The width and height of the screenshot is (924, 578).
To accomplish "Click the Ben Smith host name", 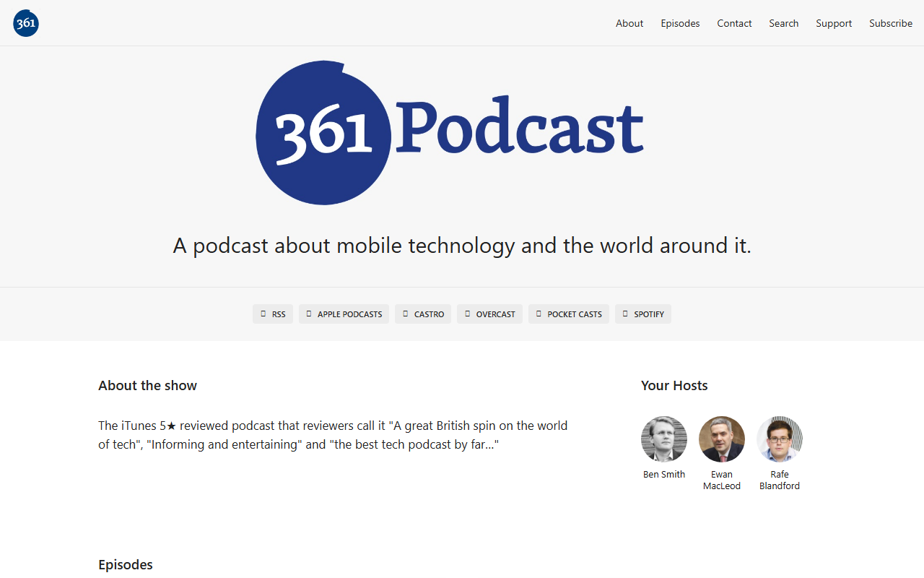I will [664, 475].
